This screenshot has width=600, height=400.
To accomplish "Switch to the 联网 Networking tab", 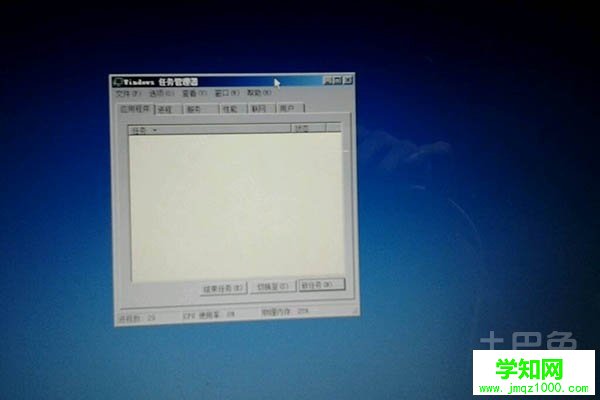I will pyautogui.click(x=262, y=108).
